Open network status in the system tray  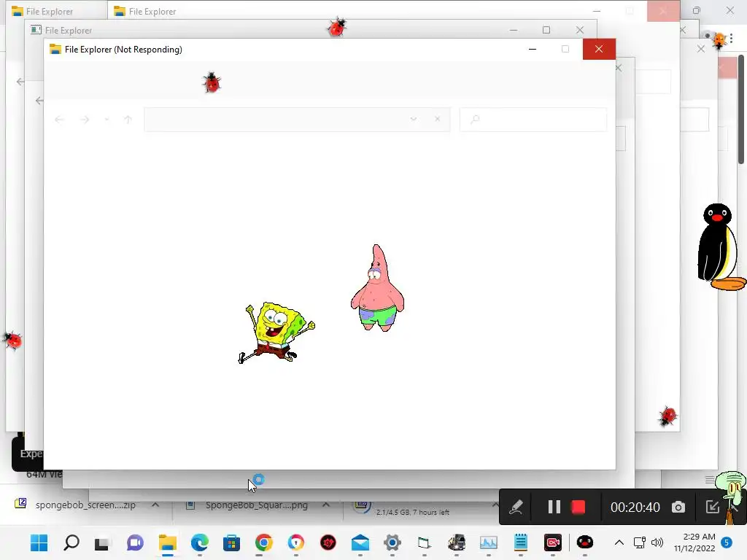[639, 542]
